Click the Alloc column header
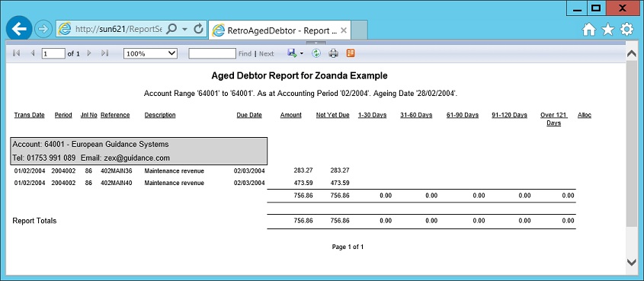 point(585,115)
